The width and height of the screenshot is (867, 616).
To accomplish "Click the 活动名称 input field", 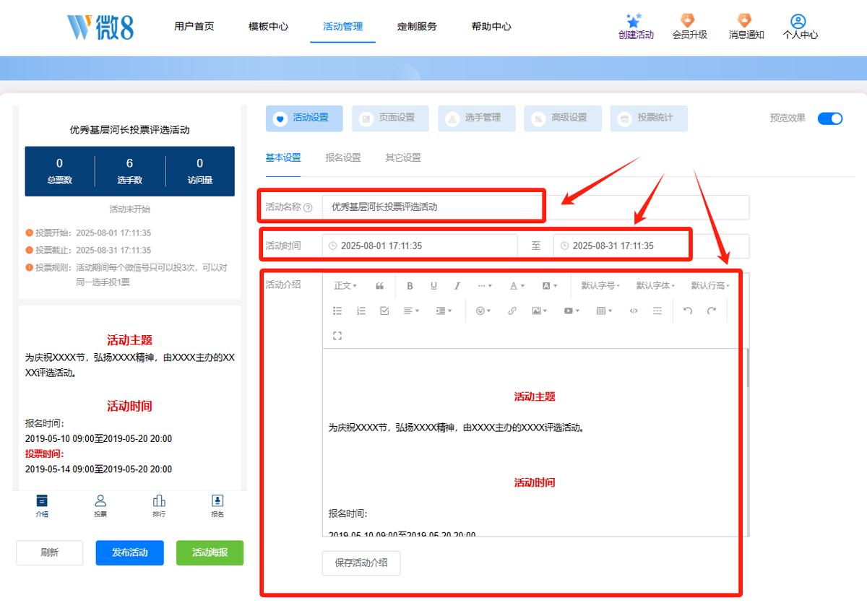I will click(x=535, y=207).
